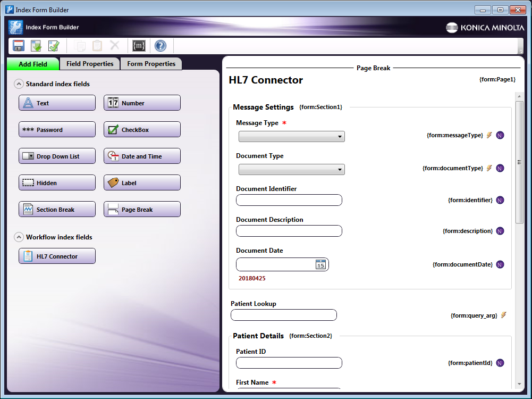Switch to the Form Properties tab
Viewport: 532px width, 399px height.
click(151, 64)
